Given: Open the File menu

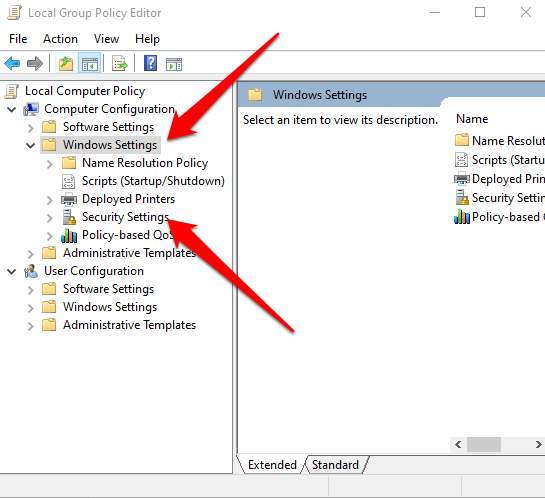Looking at the screenshot, I should click(18, 39).
